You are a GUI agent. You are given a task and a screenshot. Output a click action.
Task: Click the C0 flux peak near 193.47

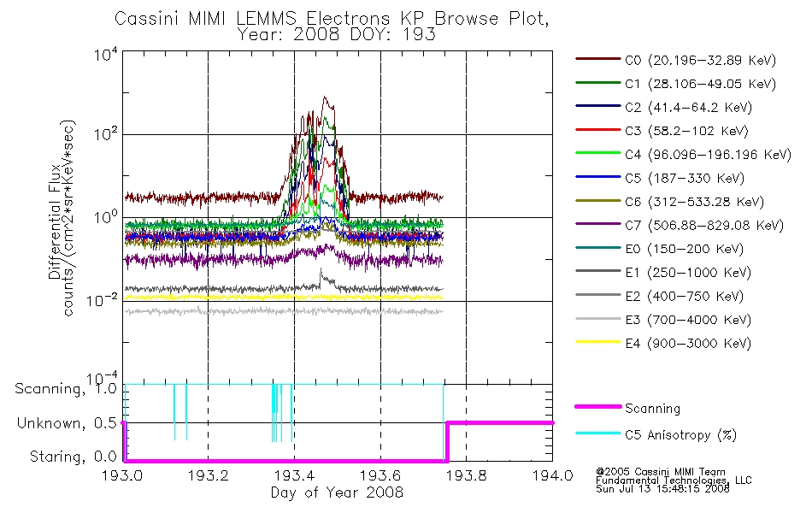point(325,98)
